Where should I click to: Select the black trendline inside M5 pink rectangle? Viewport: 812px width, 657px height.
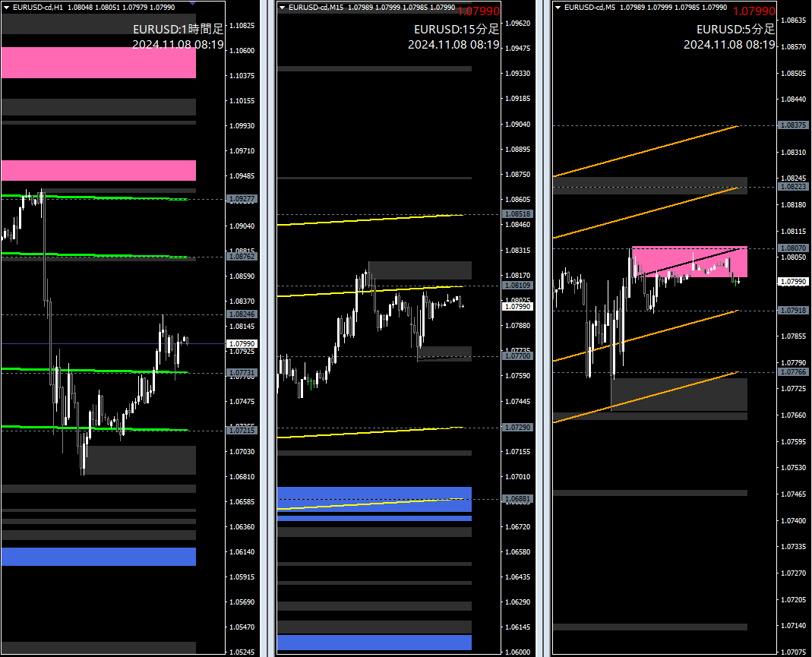pyautogui.click(x=690, y=262)
